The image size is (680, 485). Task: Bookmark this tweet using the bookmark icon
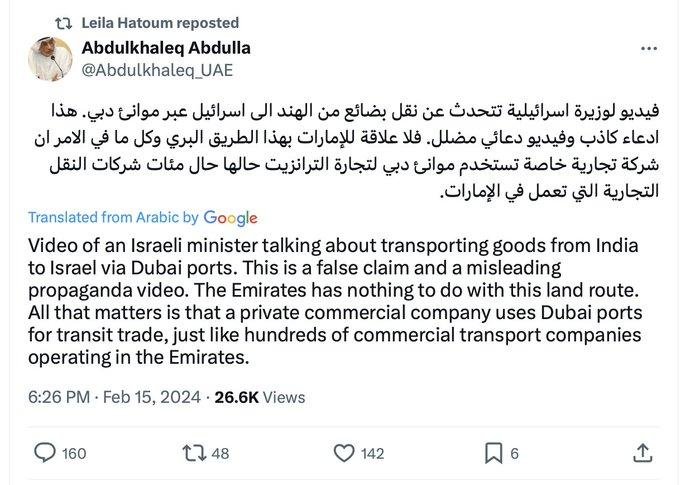491,454
